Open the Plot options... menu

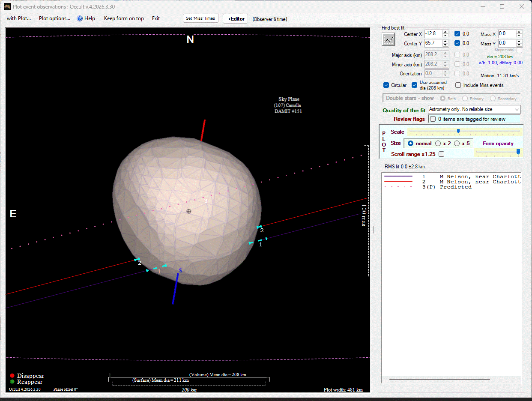(x=54, y=18)
